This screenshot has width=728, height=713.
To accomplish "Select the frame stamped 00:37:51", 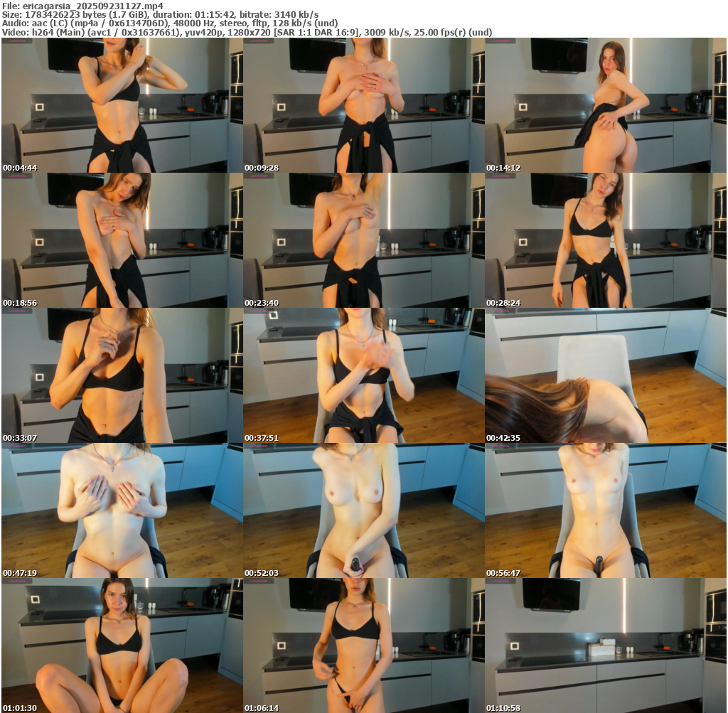I will click(x=363, y=375).
